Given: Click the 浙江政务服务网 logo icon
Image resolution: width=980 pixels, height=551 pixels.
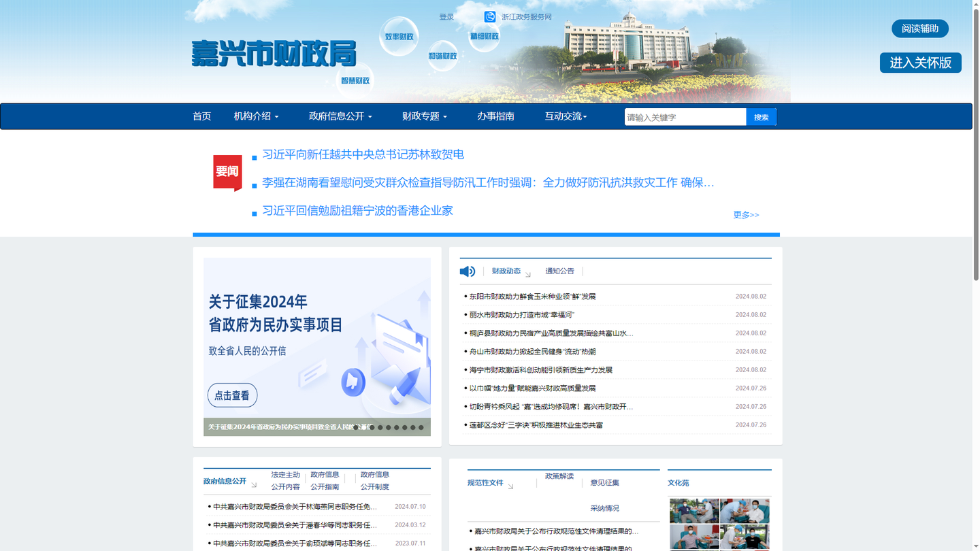Looking at the screenshot, I should pos(490,17).
